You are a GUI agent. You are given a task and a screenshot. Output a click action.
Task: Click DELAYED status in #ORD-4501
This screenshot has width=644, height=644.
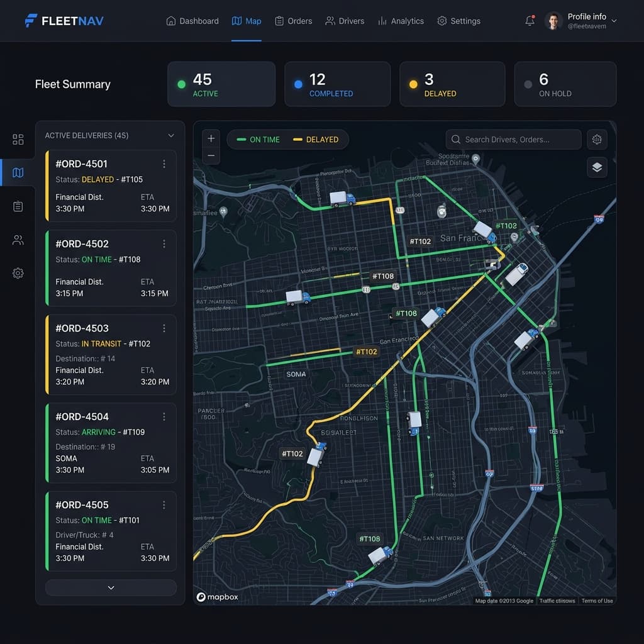pyautogui.click(x=97, y=179)
